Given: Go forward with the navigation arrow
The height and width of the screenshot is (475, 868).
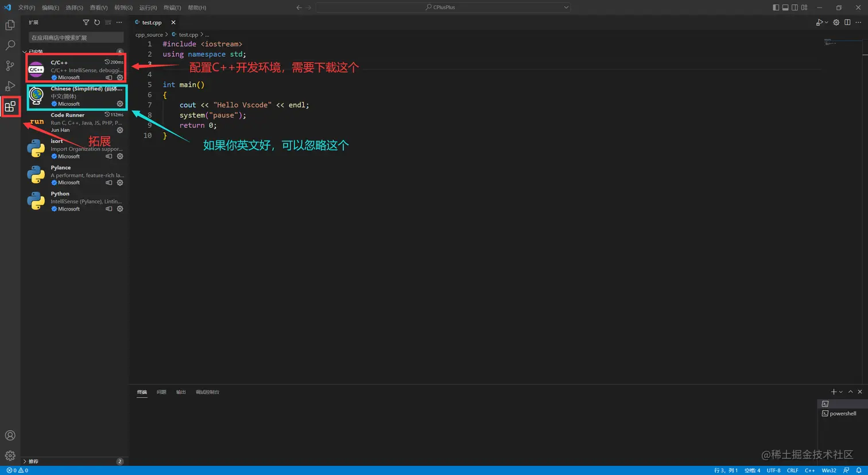Looking at the screenshot, I should (x=309, y=7).
